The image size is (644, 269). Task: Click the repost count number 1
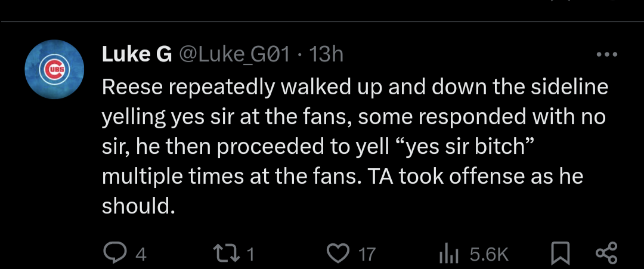coord(250,255)
